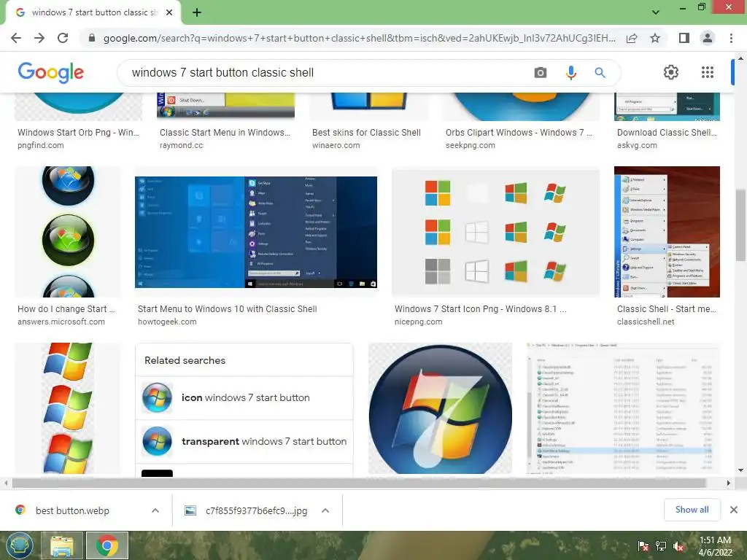Start voice search with microphone
747x560 pixels.
(570, 72)
